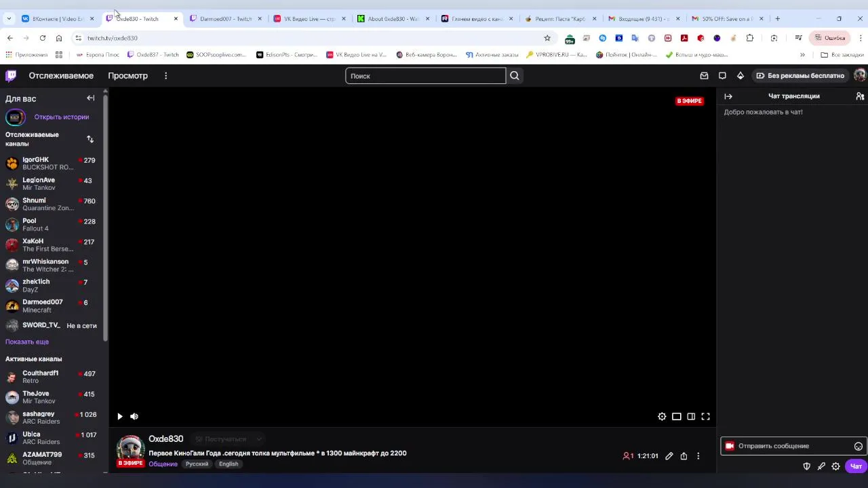Open the tab search dropdown arrow
The image size is (868, 488).
click(x=9, y=19)
